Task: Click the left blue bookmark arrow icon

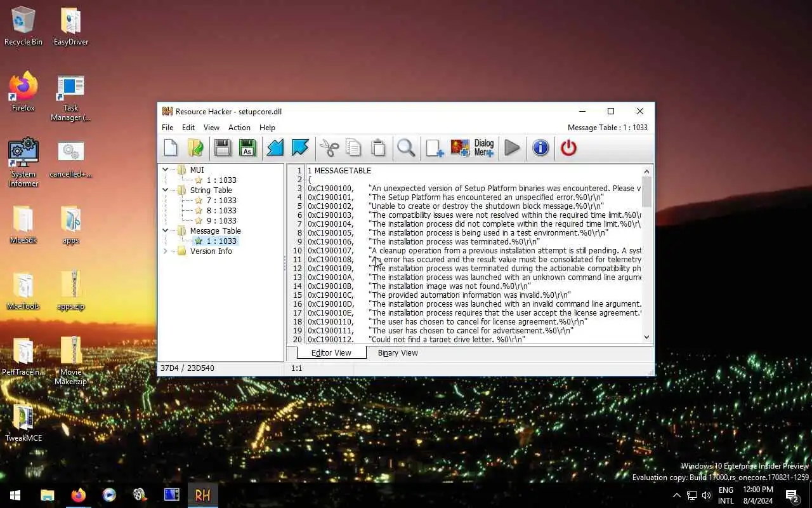Action: pos(275,148)
